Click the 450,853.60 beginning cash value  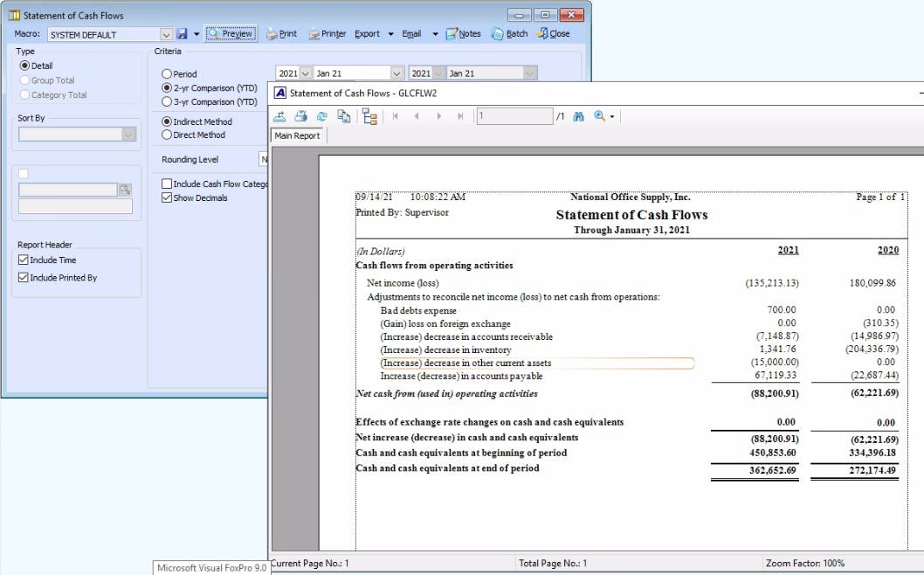773,453
